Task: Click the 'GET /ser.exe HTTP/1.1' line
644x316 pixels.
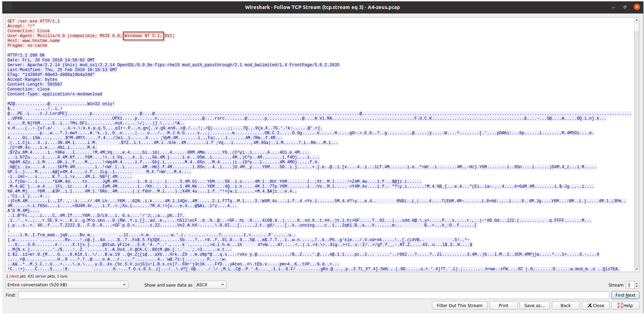Action: click(x=33, y=21)
